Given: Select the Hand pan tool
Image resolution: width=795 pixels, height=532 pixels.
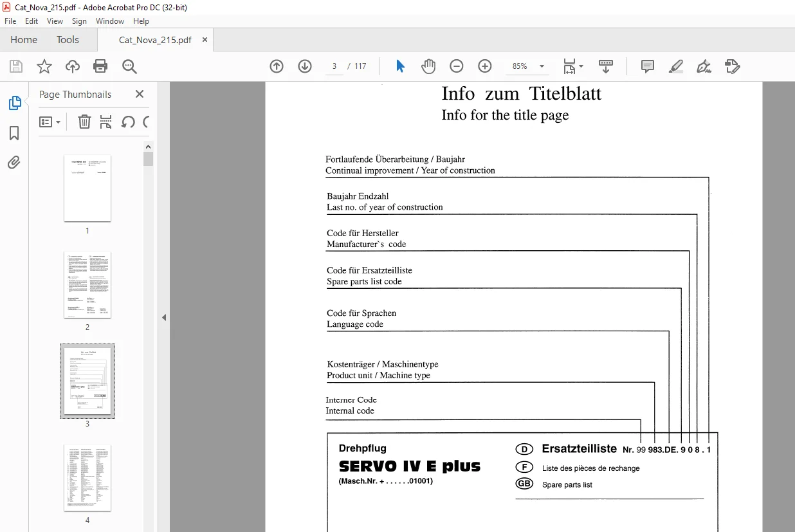Looking at the screenshot, I should [x=428, y=66].
